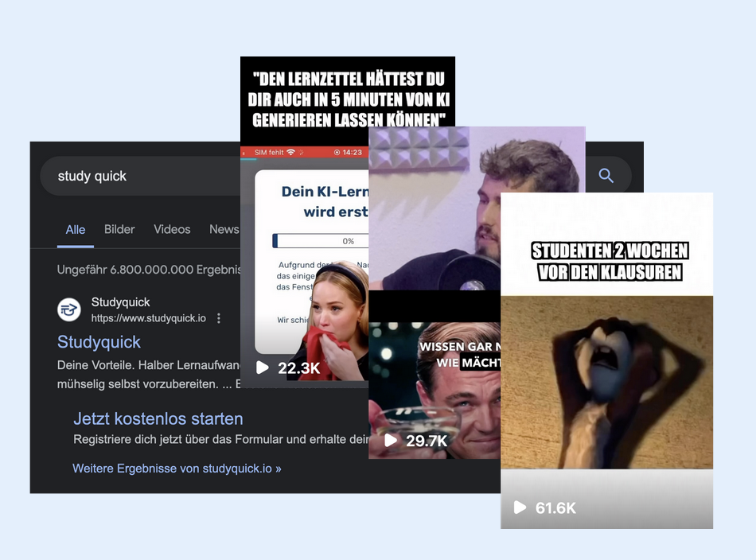Open the News tab
Screen dimensions: 756x560
pyautogui.click(x=224, y=229)
